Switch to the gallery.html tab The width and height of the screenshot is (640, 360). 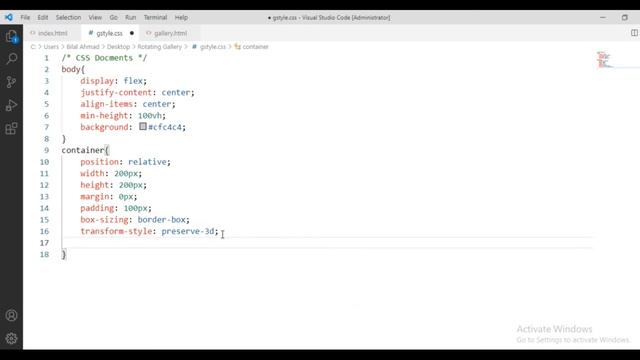click(x=170, y=33)
